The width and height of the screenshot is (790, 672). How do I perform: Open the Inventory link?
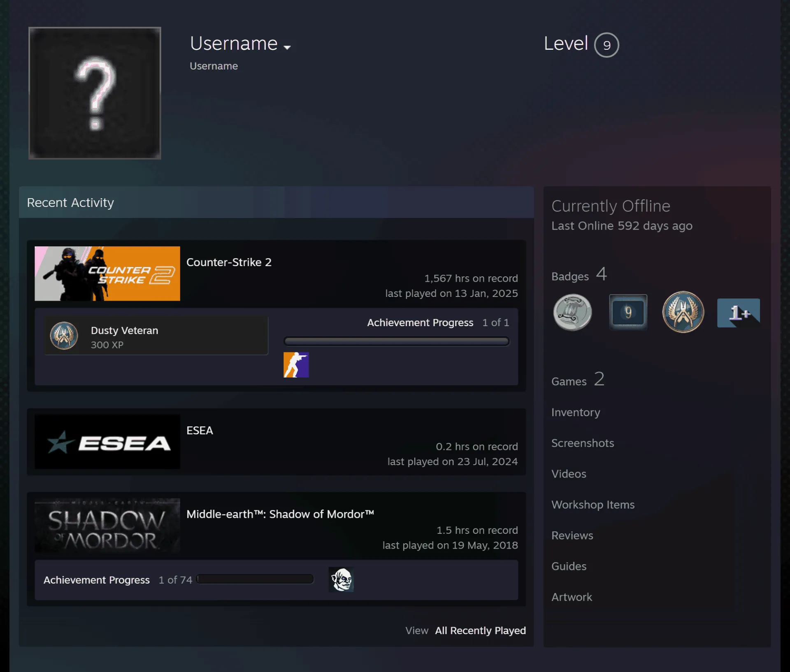click(x=576, y=412)
